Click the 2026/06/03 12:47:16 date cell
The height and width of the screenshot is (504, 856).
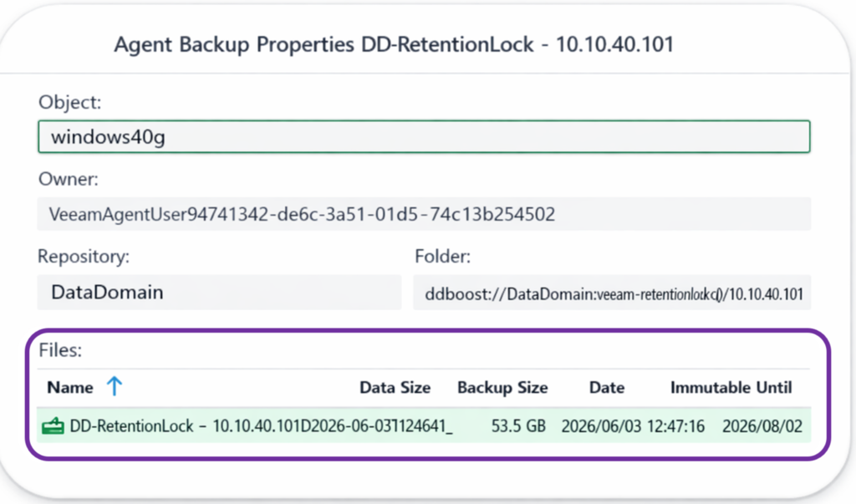tap(633, 426)
